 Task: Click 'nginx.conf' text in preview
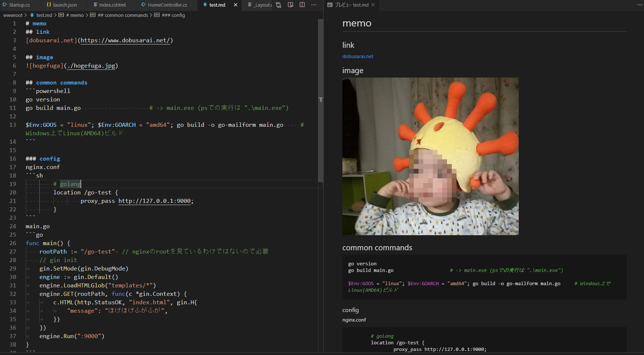coord(354,320)
